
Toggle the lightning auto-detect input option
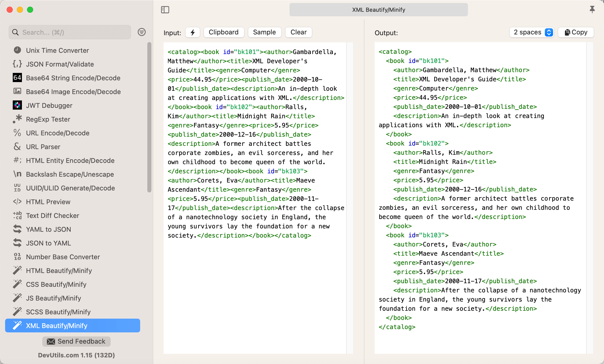click(193, 32)
